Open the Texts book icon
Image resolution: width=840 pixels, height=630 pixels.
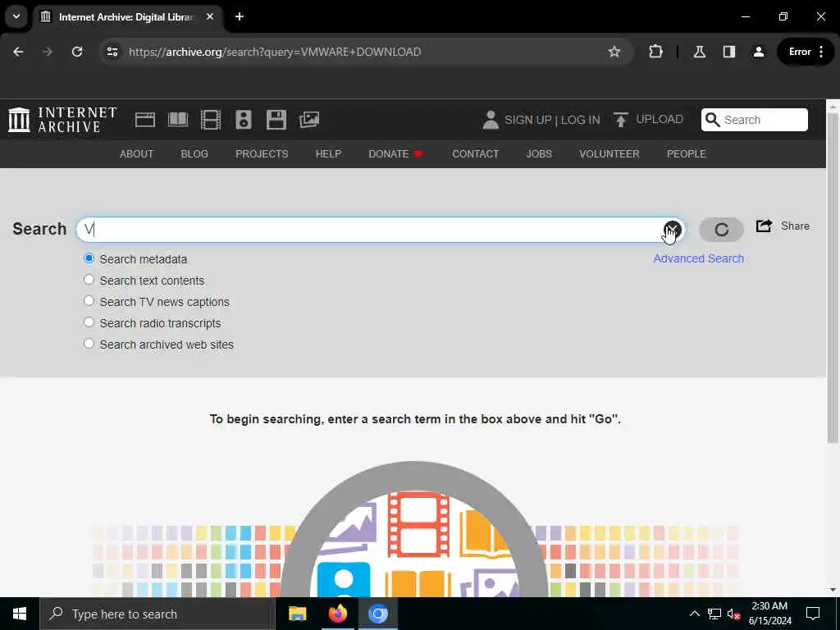pyautogui.click(x=178, y=120)
